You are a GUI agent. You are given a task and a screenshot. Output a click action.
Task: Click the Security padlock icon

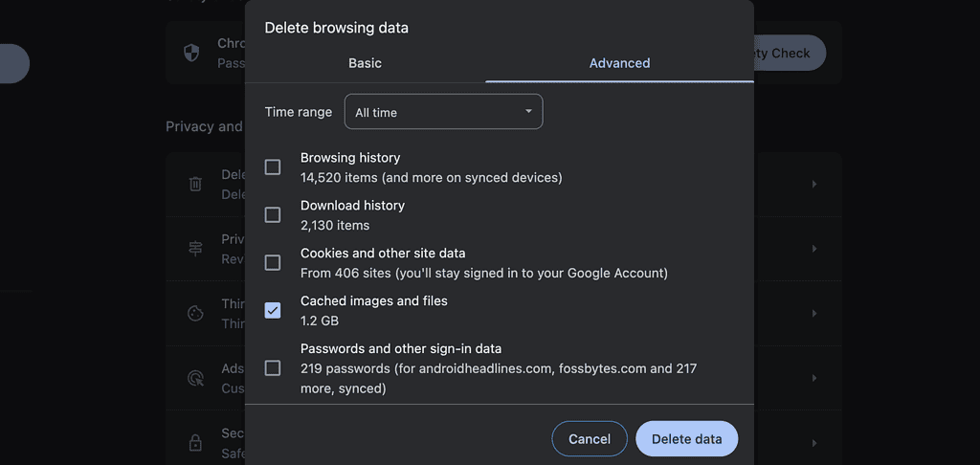(195, 443)
